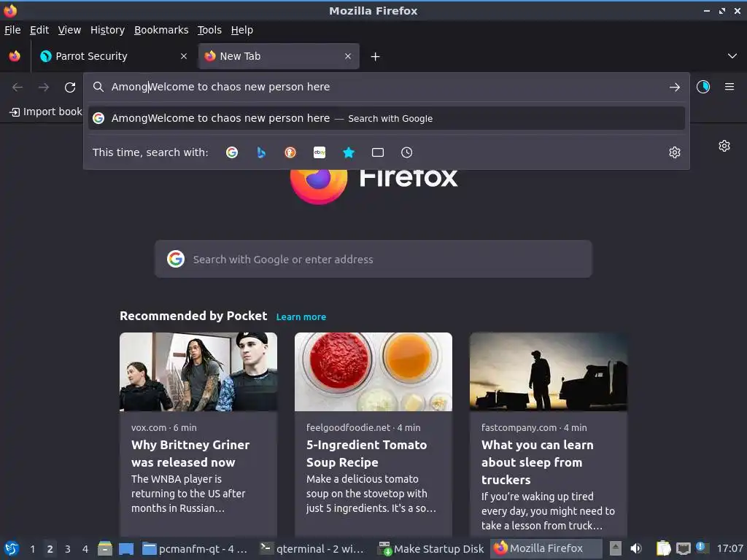Viewport: 747px width, 560px height.
Task: Switch to workspace 4 in taskbar
Action: pyautogui.click(x=85, y=549)
